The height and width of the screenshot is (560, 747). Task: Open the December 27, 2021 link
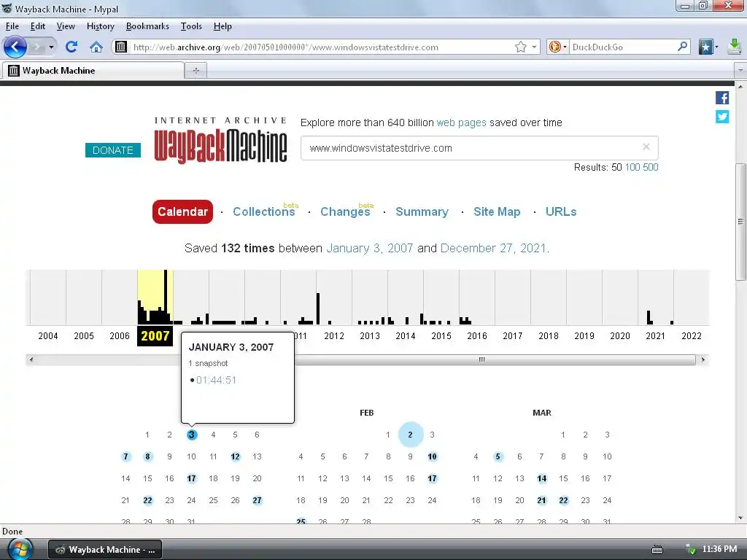[493, 248]
